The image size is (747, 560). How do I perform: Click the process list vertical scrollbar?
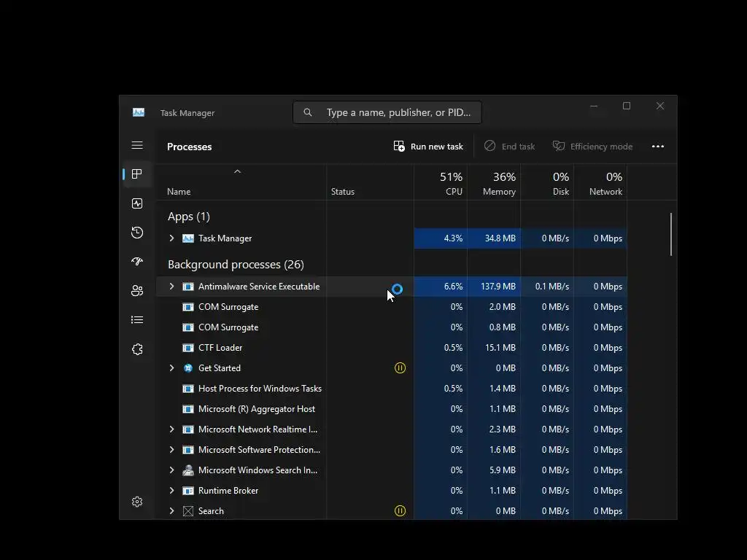pyautogui.click(x=671, y=234)
